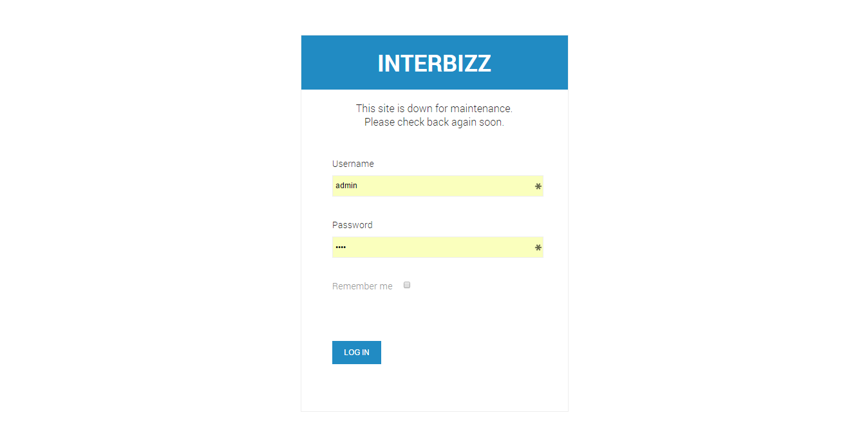The height and width of the screenshot is (446, 868).
Task: Click the INTERBIZZ title text
Action: coord(435,63)
